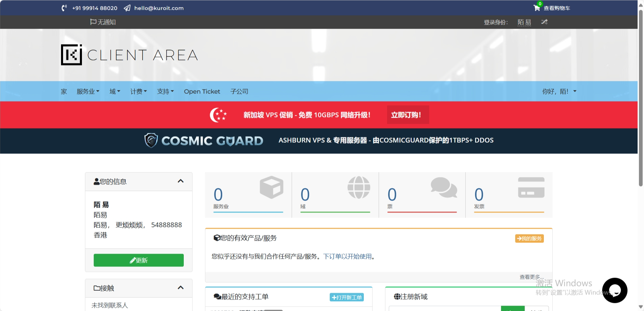Click the shuffle icon beside the logged-in name
The image size is (644, 311).
pyautogui.click(x=544, y=22)
